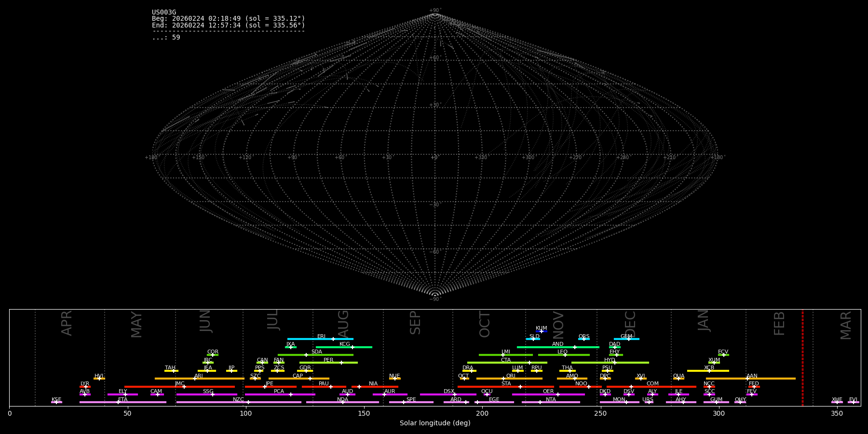The height and width of the screenshot is (434, 868).
Task: Click the Solar longitude (deg) axis title
Action: 435,423
